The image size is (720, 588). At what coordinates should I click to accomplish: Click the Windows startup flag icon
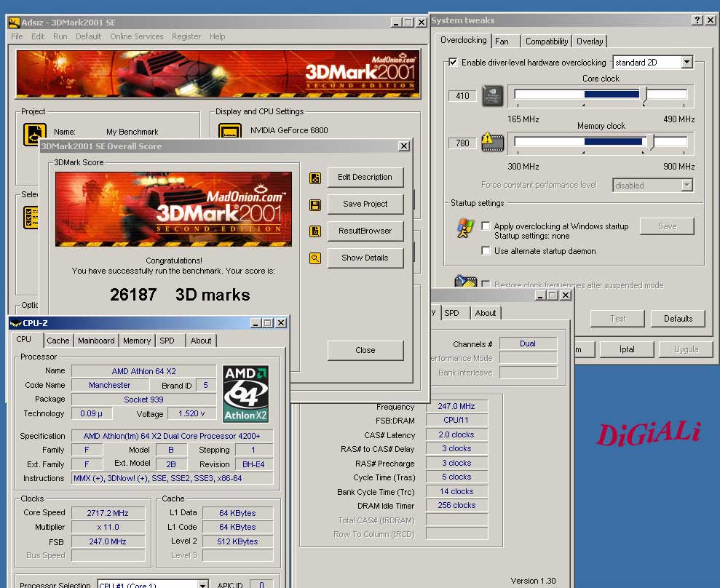coord(465,228)
